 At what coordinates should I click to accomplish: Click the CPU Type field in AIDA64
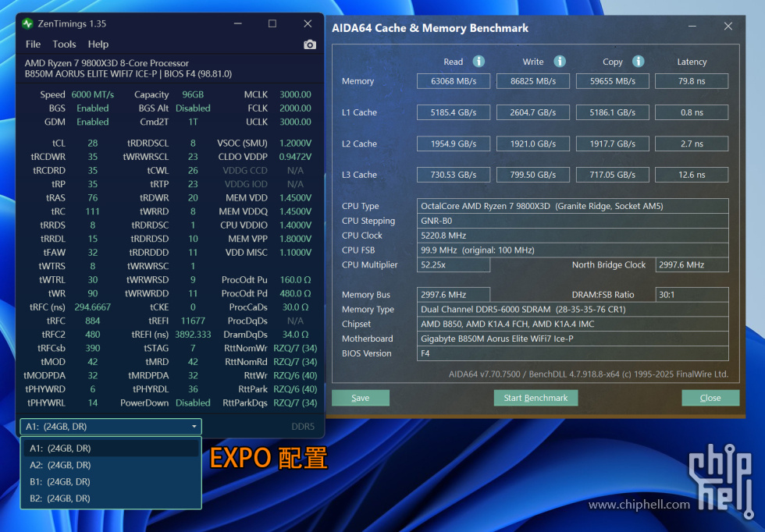[573, 206]
